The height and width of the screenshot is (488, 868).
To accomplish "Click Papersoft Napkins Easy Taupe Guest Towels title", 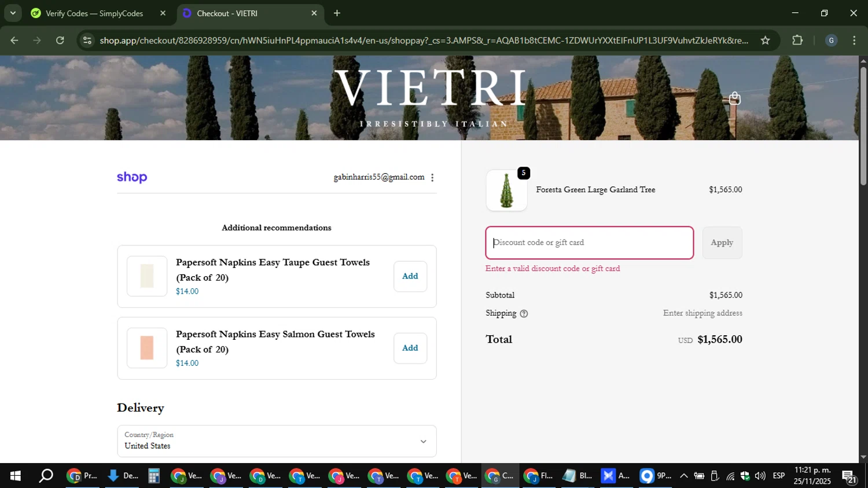I will tap(273, 270).
